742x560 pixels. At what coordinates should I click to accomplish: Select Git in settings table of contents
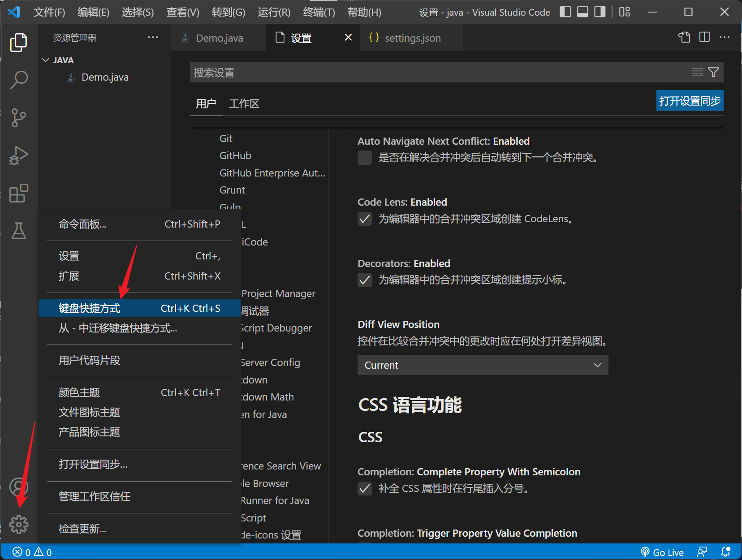coord(226,138)
